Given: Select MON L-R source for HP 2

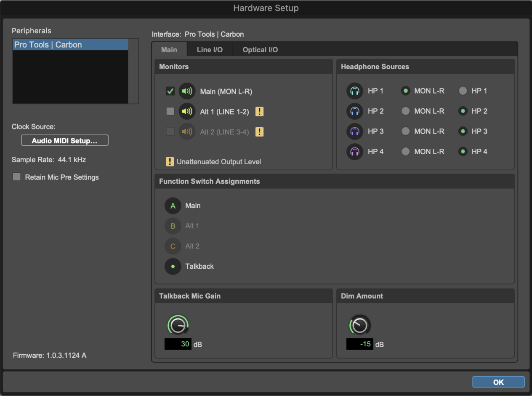Looking at the screenshot, I should (406, 111).
